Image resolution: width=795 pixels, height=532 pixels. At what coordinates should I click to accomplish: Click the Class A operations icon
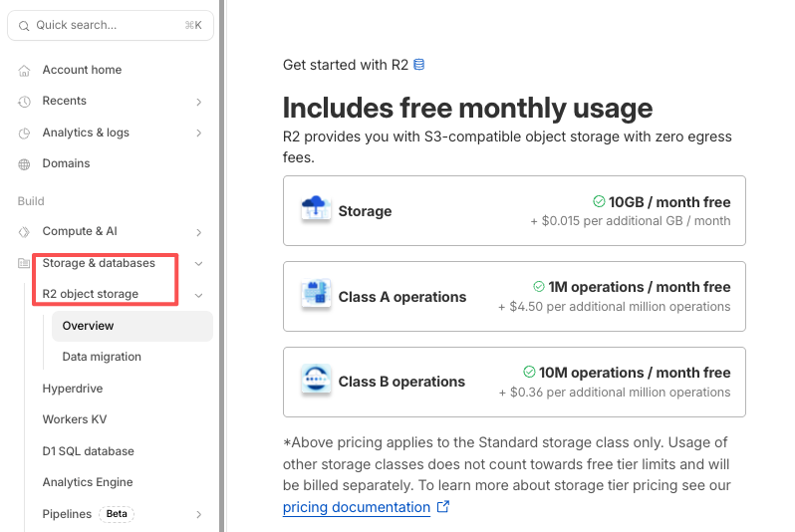[x=316, y=293]
